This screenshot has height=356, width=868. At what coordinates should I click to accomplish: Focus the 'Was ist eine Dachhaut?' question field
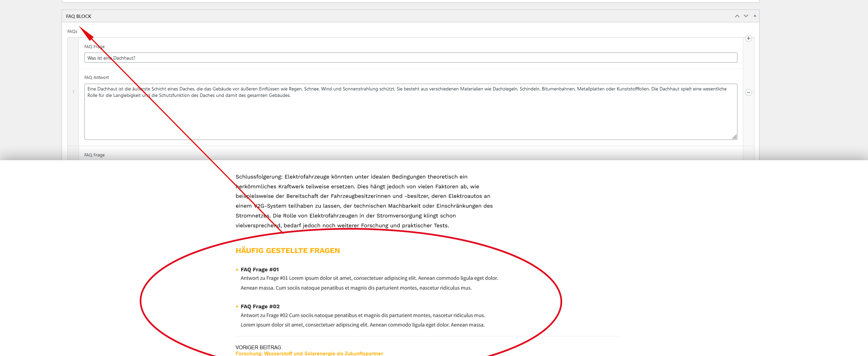410,58
